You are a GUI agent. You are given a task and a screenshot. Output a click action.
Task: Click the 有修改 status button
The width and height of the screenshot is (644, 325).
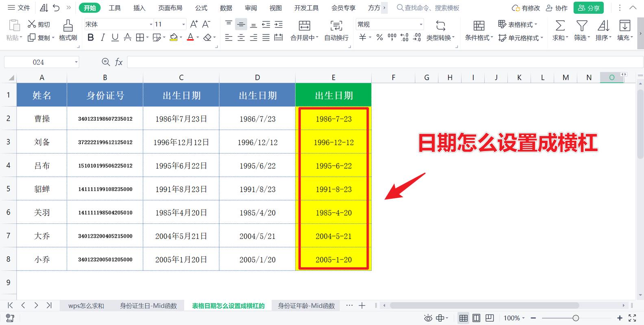(526, 8)
